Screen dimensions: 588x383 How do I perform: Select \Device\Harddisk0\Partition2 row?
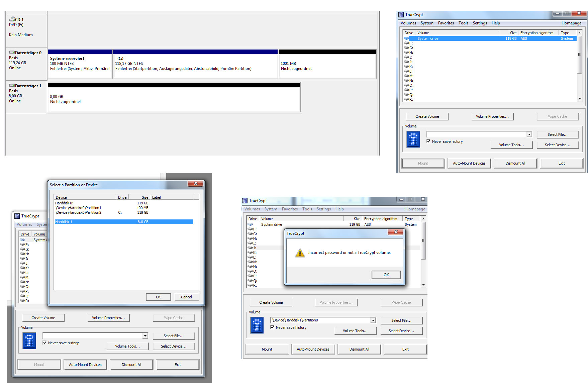(124, 212)
